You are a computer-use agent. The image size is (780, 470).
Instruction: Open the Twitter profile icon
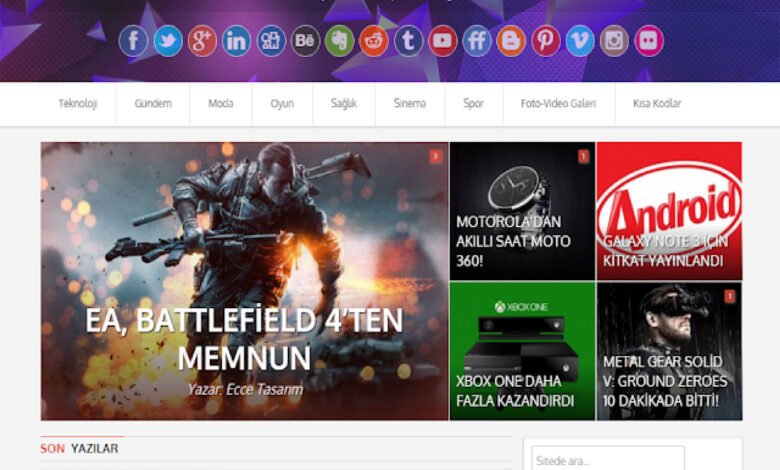pos(168,41)
